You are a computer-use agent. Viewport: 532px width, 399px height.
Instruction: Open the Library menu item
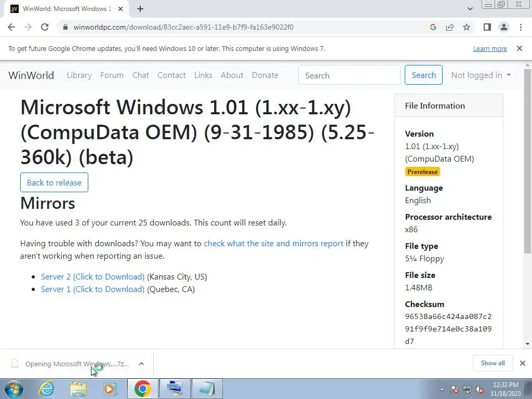[79, 75]
